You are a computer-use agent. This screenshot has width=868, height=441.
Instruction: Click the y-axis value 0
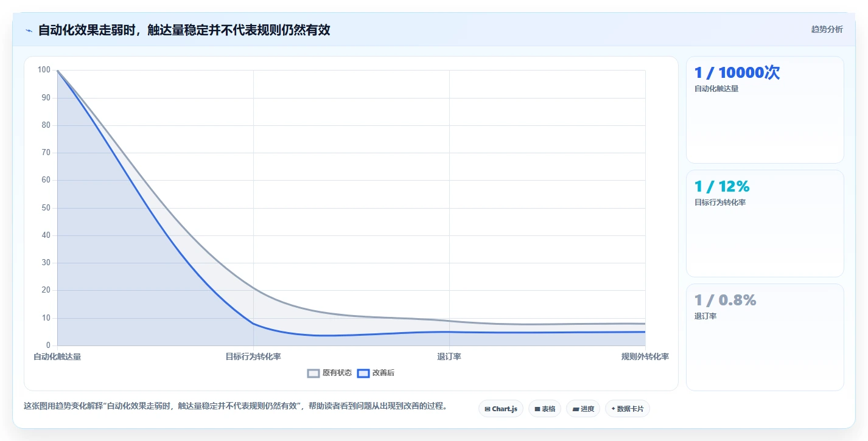[x=48, y=346]
